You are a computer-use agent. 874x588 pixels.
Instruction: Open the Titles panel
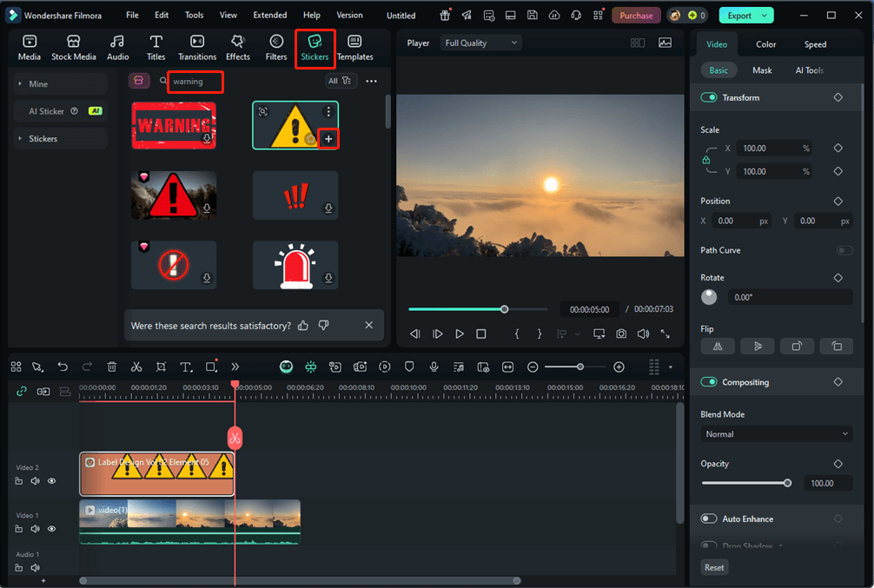(x=156, y=47)
